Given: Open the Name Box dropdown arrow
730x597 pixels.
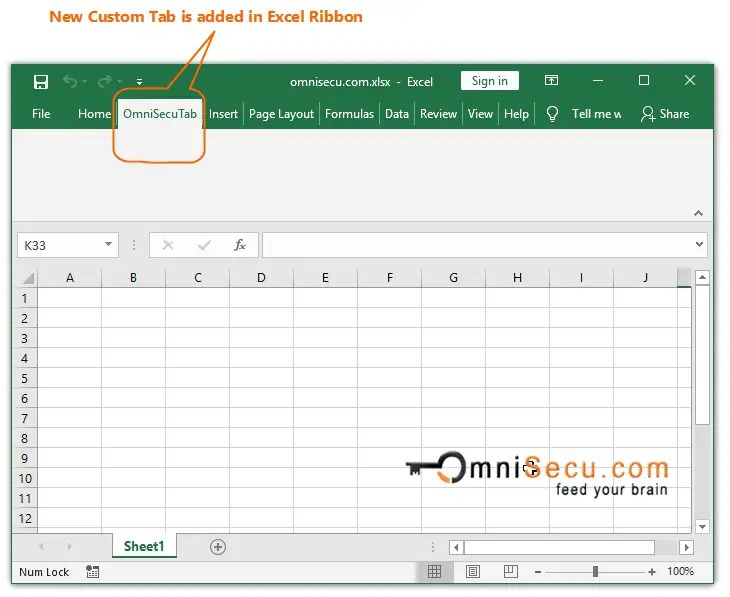Looking at the screenshot, I should (108, 244).
